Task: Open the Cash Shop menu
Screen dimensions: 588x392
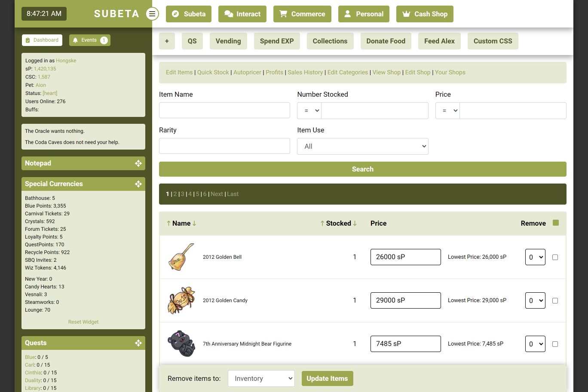Action: click(425, 14)
